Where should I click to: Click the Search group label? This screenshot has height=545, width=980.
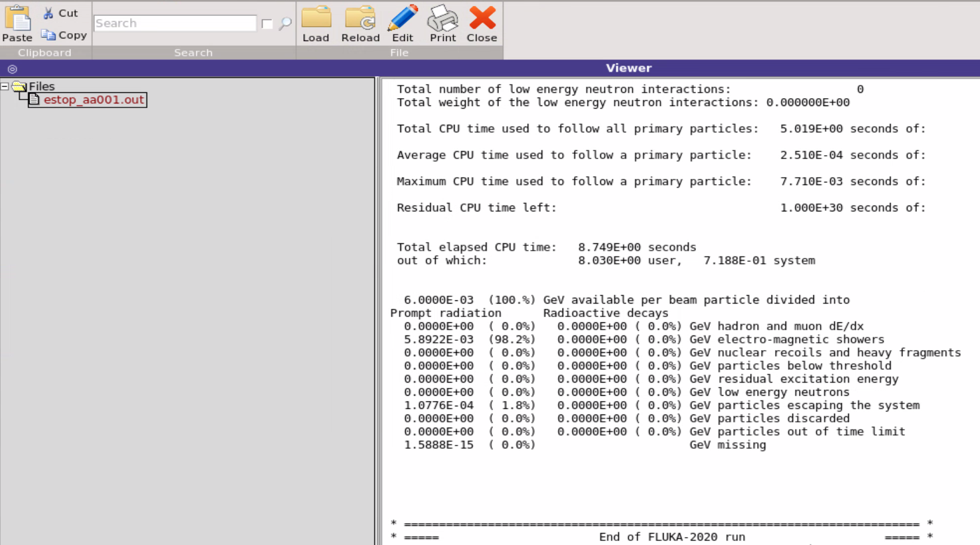tap(193, 52)
